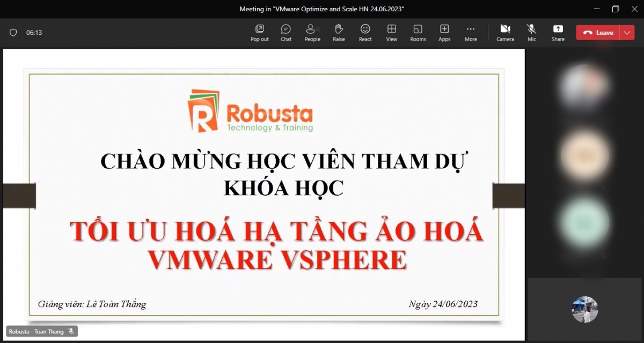Show the People participants list
The height and width of the screenshot is (343, 644).
coord(312,33)
